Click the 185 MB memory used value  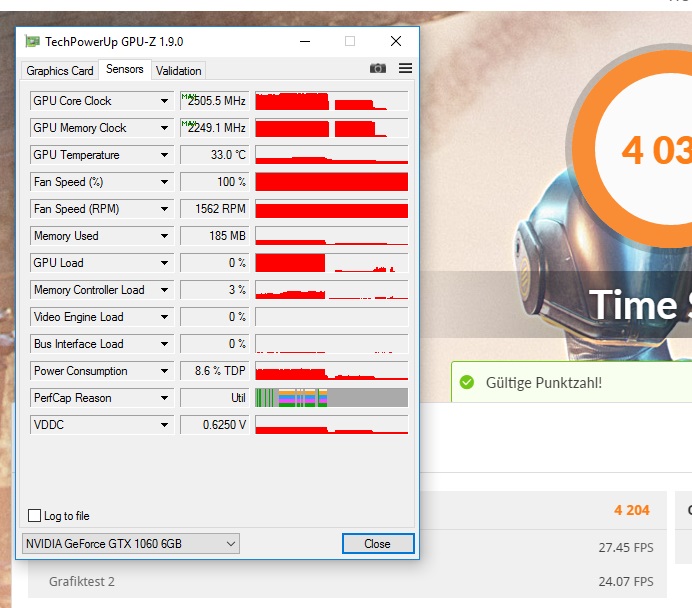tap(214, 236)
